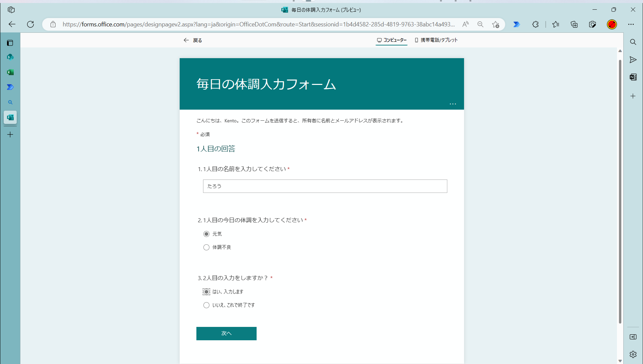Screen dimensions: 643x364
Task: Switch to 携帯電話/タブレット preview
Action: point(436,40)
